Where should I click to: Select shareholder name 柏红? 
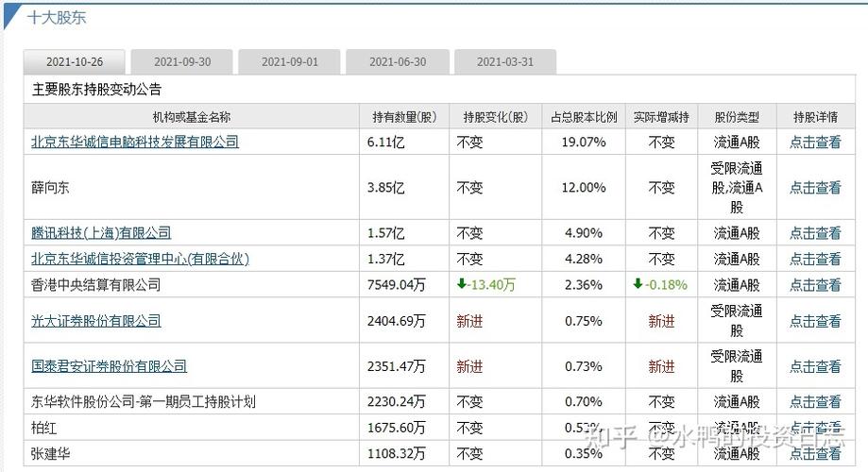43,428
